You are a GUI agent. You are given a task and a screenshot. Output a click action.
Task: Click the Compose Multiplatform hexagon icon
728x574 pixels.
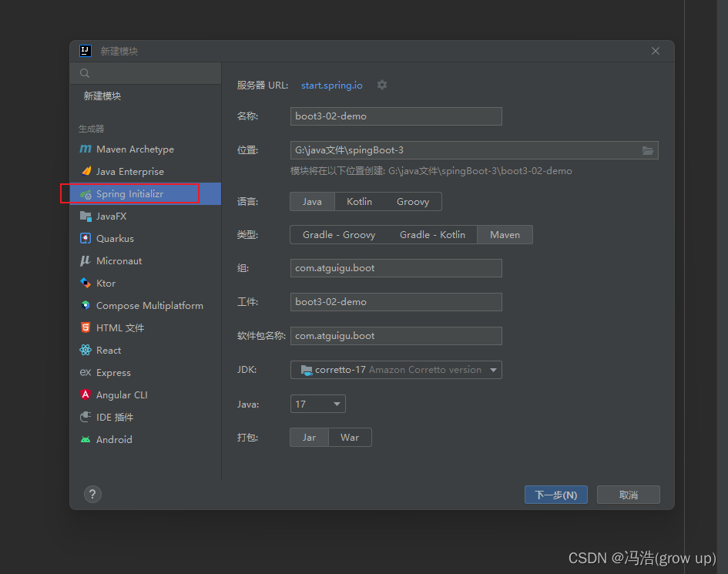86,305
